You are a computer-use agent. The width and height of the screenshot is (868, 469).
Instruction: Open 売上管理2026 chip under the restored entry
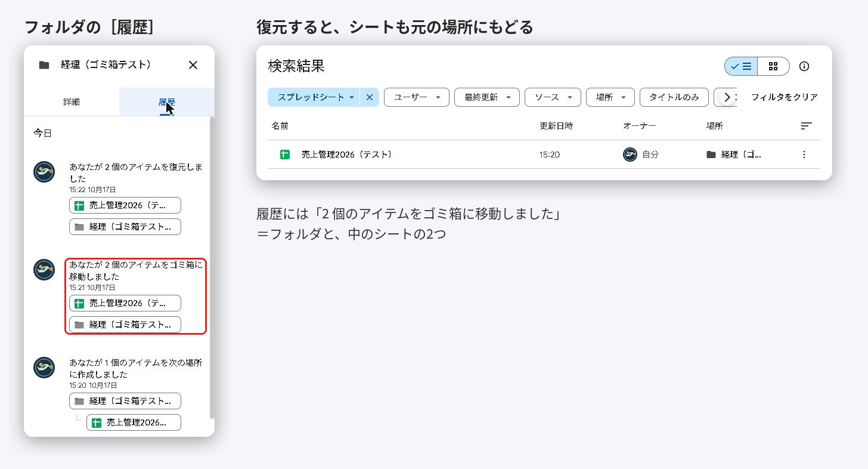[x=125, y=205]
